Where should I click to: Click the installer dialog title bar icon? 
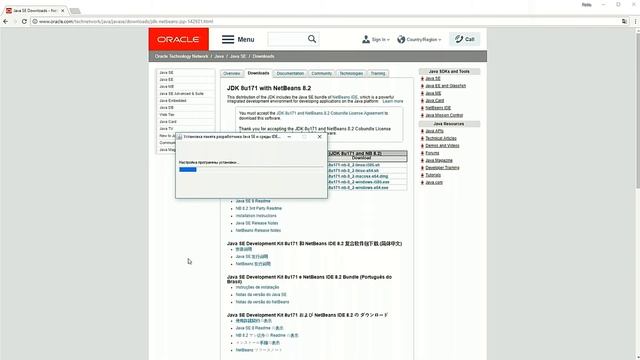(180, 137)
